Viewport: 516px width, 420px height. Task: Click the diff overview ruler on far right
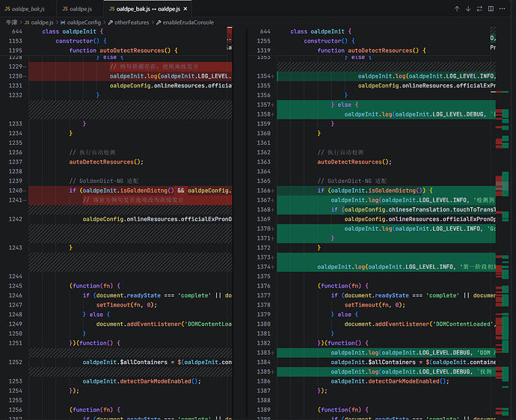[503, 223]
